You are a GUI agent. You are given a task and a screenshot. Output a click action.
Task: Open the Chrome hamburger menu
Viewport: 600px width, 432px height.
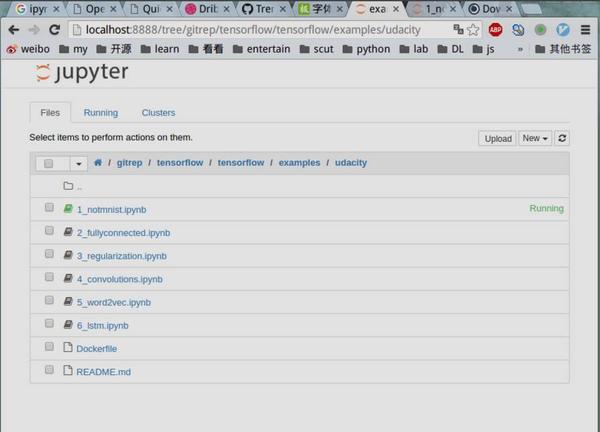coord(585,29)
